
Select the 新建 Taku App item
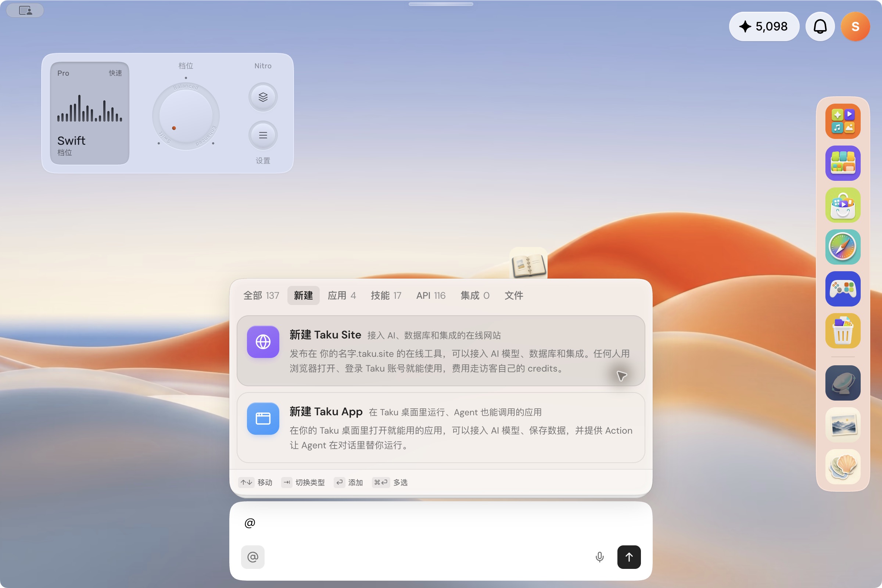tap(441, 427)
